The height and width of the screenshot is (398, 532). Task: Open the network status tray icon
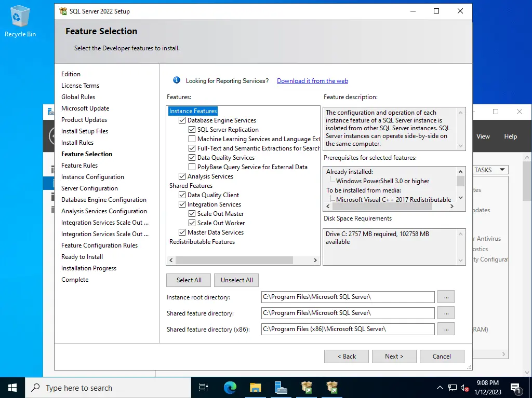(x=453, y=388)
